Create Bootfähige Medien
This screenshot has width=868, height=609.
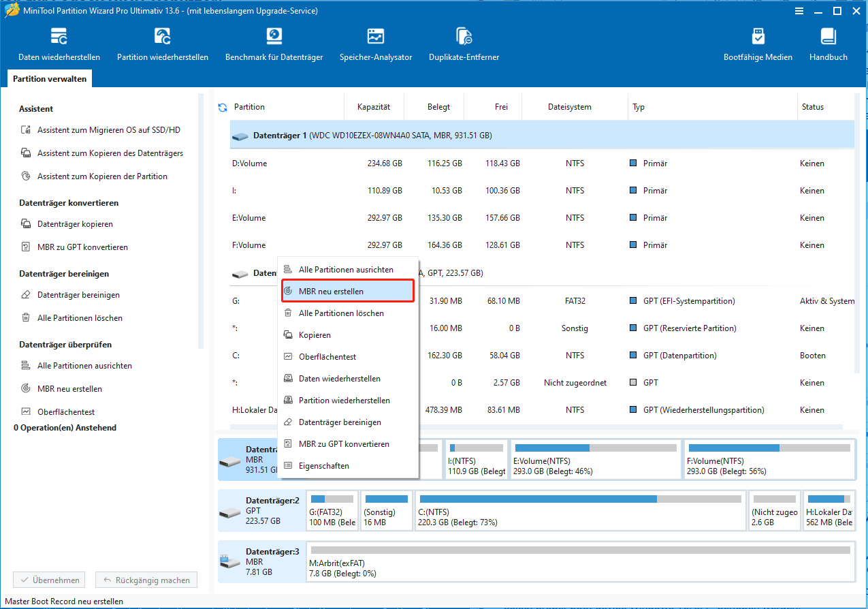758,45
